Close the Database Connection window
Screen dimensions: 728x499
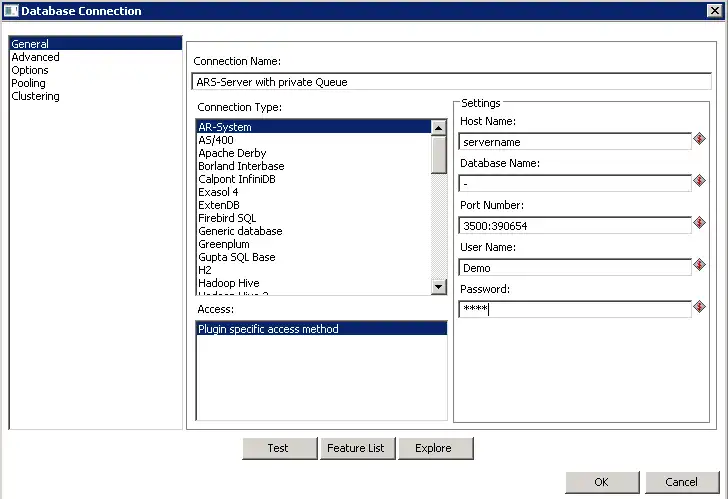(715, 11)
